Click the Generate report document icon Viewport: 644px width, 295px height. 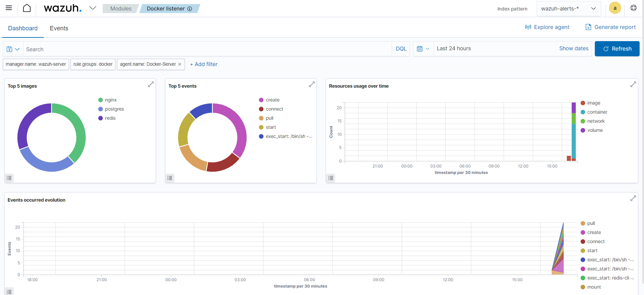588,27
